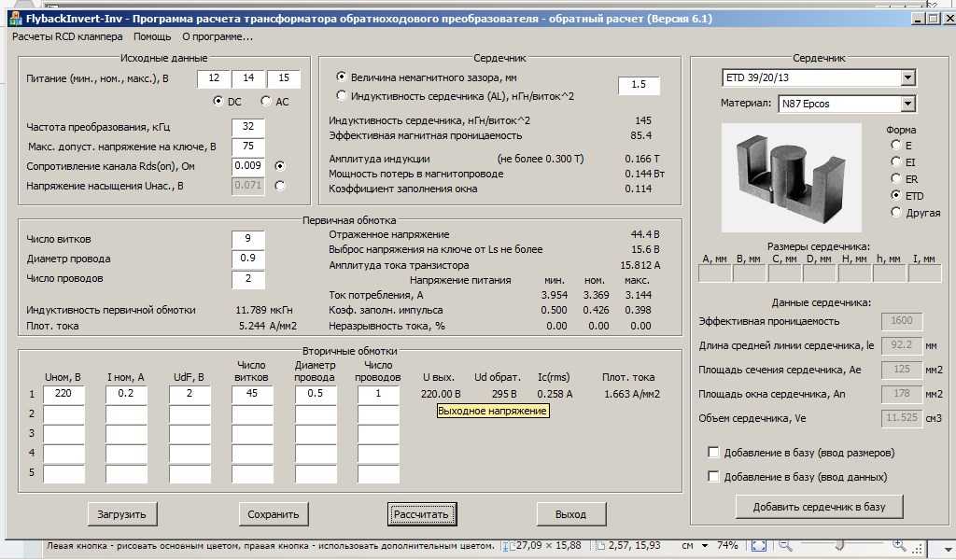This screenshot has height=560, width=956.
Task: Open the 'Помощь' menu
Action: point(152,36)
